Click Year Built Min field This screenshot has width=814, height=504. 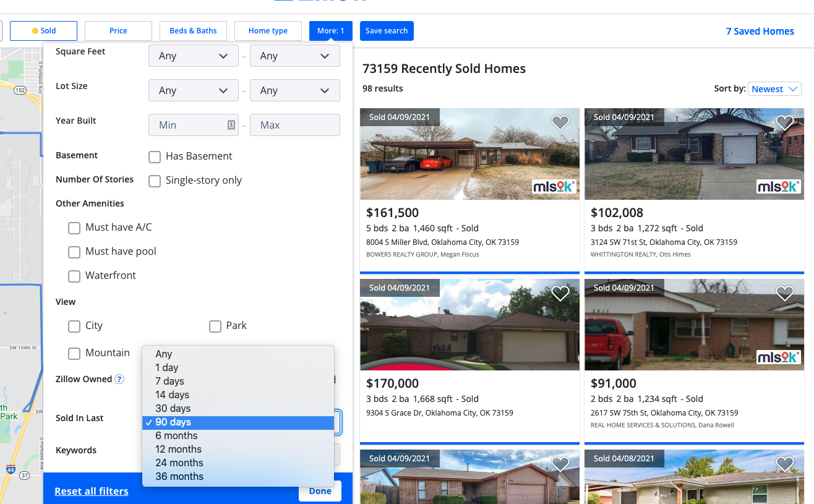pos(194,125)
